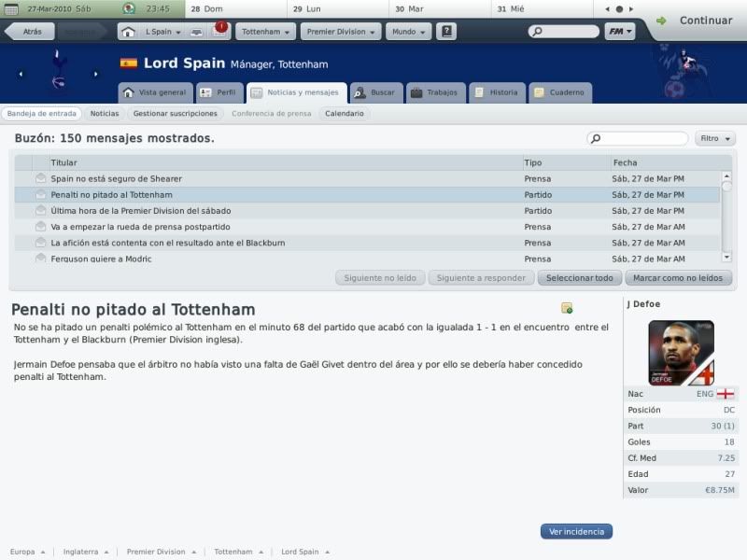747x560 pixels.
Task: Click the Atrás back button
Action: click(30, 32)
